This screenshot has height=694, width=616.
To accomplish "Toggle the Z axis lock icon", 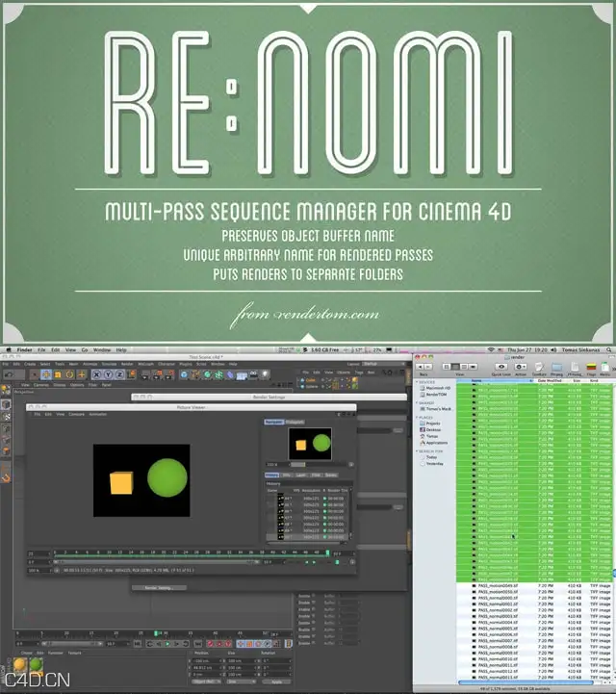I will (x=119, y=374).
